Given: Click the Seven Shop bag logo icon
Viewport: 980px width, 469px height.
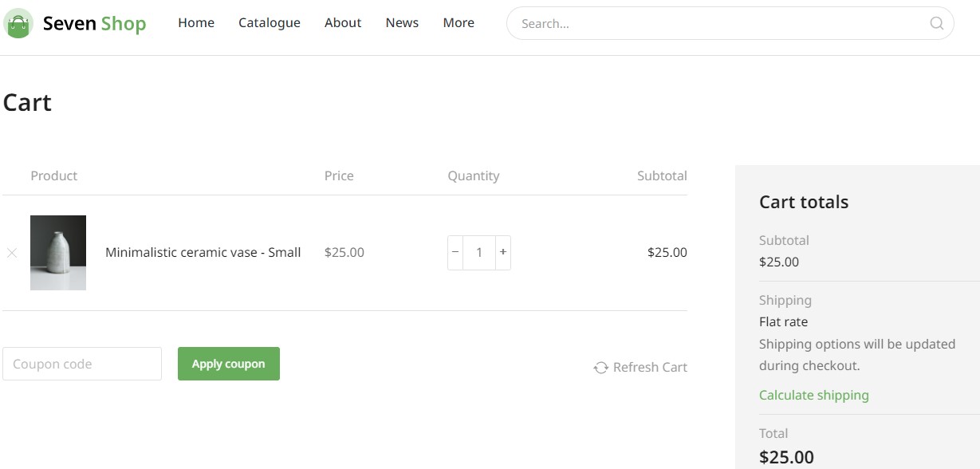Looking at the screenshot, I should 18,23.
